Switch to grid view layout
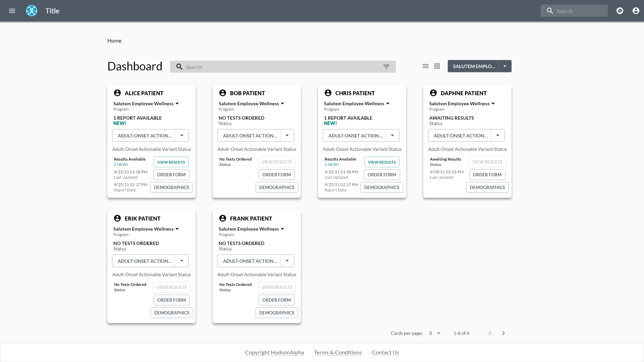The width and height of the screenshot is (644, 362). [437, 66]
